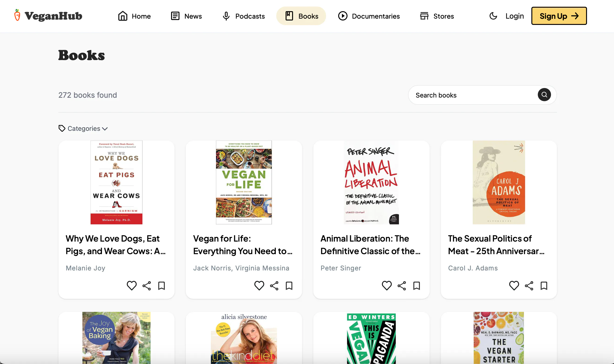This screenshot has height=364, width=614.
Task: Click the title 'Vegan for Life: Everything You Need'
Action: pos(243,245)
